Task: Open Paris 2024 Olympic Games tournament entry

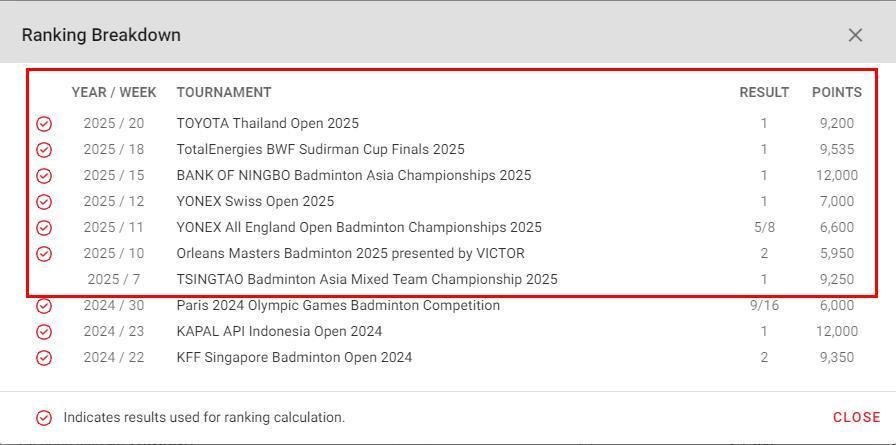Action: [338, 305]
